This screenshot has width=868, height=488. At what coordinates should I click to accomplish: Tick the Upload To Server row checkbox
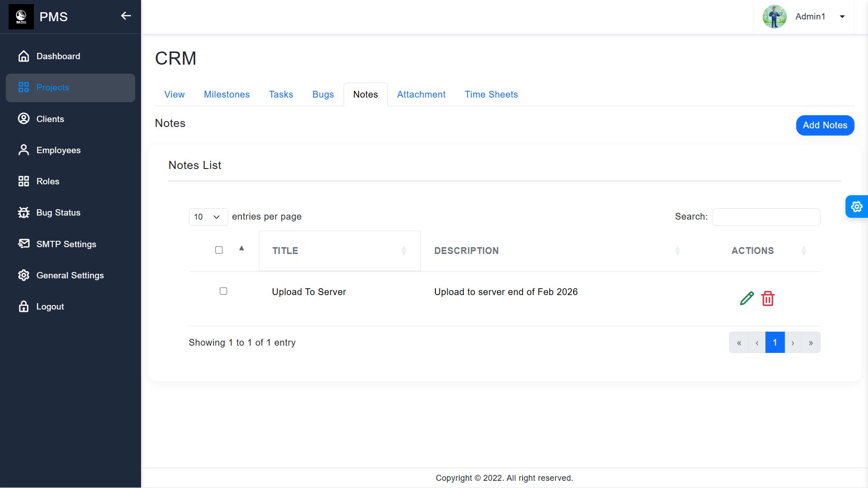pos(223,291)
